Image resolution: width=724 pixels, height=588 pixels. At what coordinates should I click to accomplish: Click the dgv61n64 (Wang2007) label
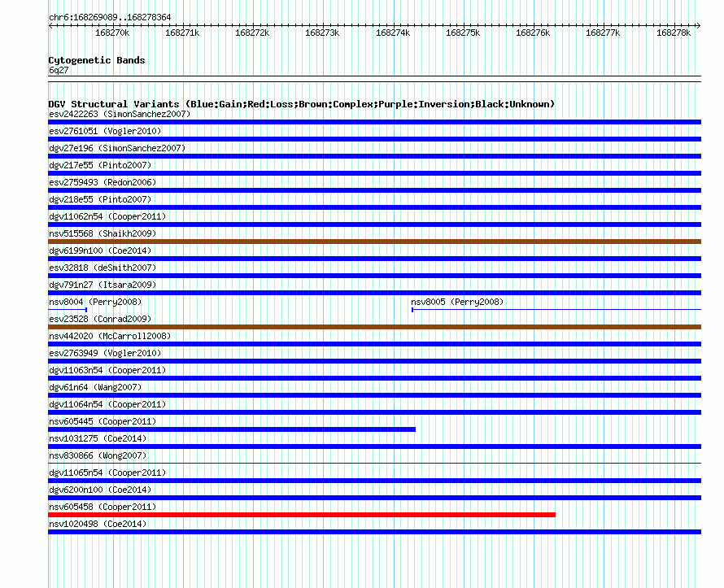coord(95,387)
